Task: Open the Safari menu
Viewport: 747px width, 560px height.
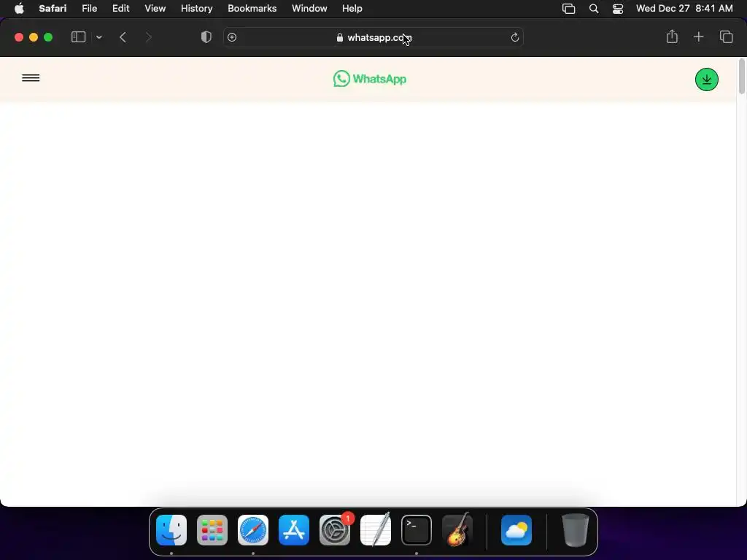Action: click(x=53, y=8)
